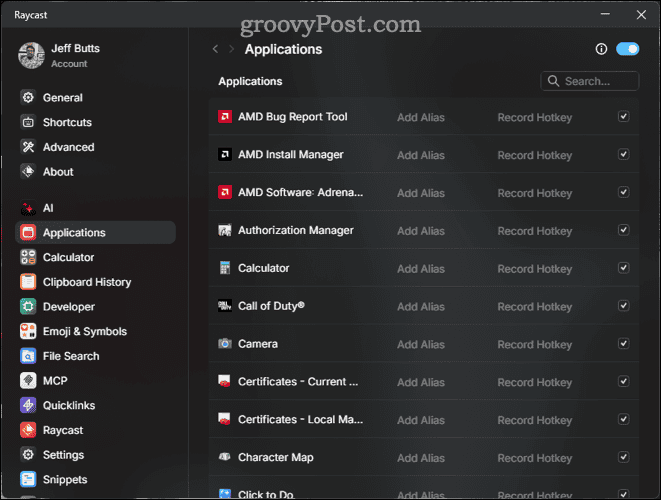The width and height of the screenshot is (661, 500).
Task: Uncheck the AMD Software: Adrenalin checkbox
Action: click(x=623, y=192)
